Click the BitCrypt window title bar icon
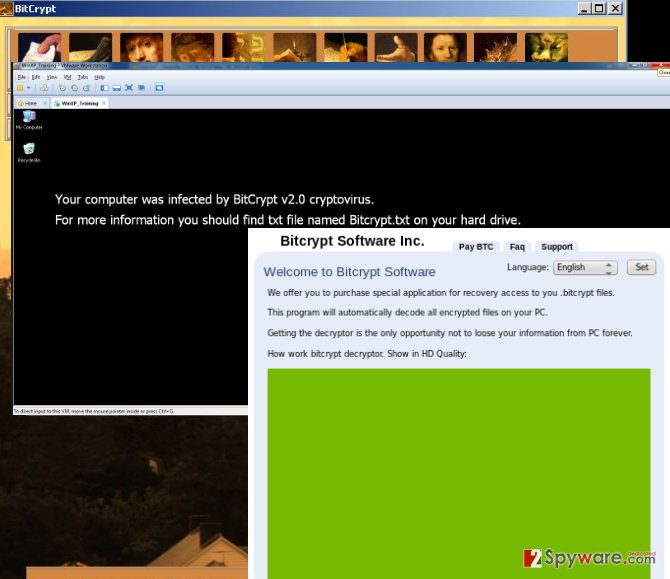 6,8
